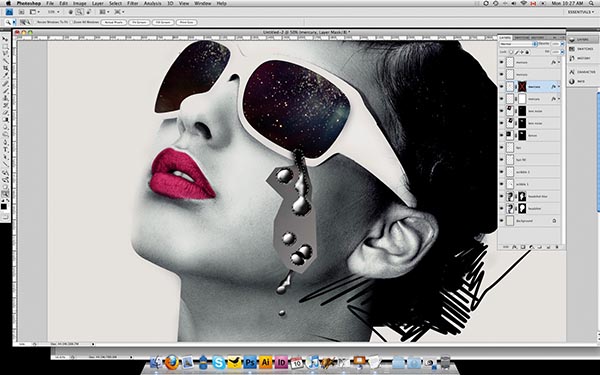Click Lock transparent pixels icon
Image resolution: width=600 pixels, height=375 pixels.
(x=511, y=52)
